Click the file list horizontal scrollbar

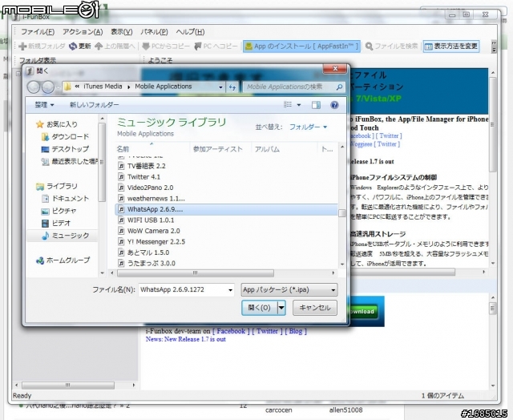(x=196, y=273)
